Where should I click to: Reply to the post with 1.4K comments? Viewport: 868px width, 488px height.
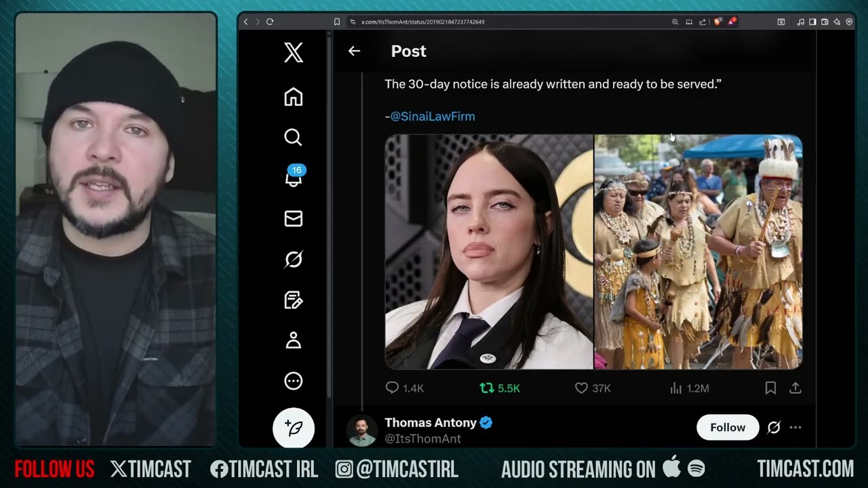click(404, 388)
